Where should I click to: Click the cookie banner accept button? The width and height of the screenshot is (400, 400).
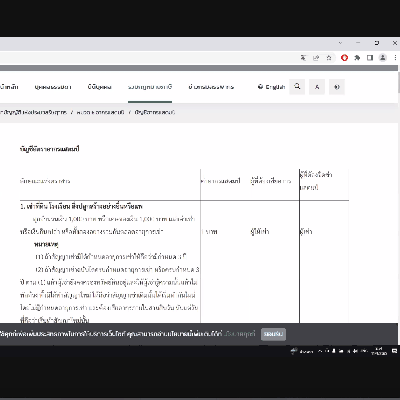[x=273, y=334]
